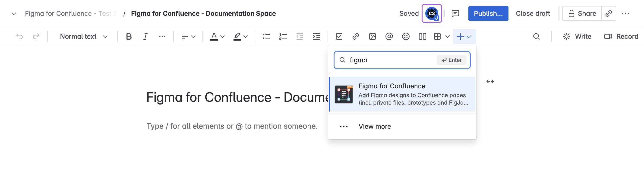Click Close draft
644x176 pixels.
click(533, 13)
